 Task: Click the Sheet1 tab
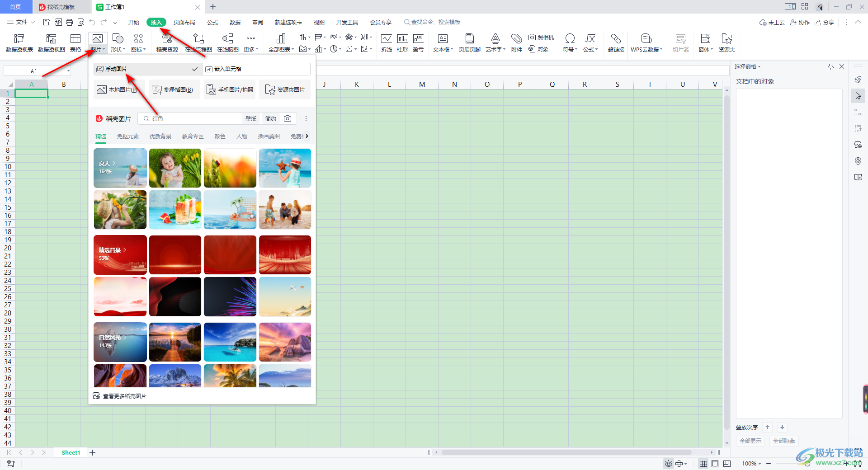[x=71, y=452]
